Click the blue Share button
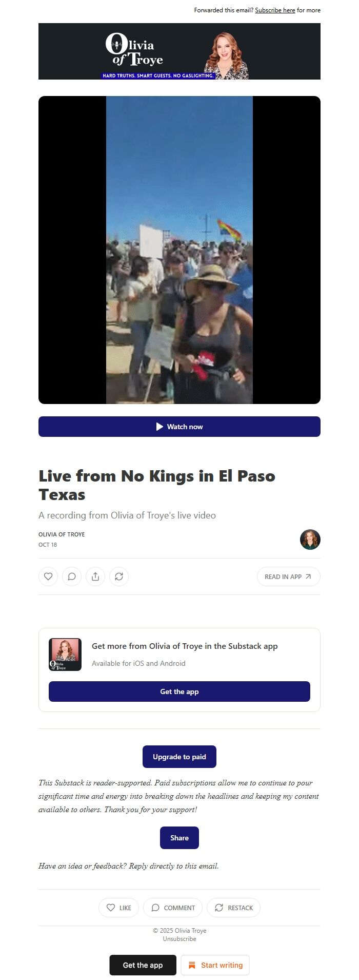This screenshot has width=359, height=980. 180,838
